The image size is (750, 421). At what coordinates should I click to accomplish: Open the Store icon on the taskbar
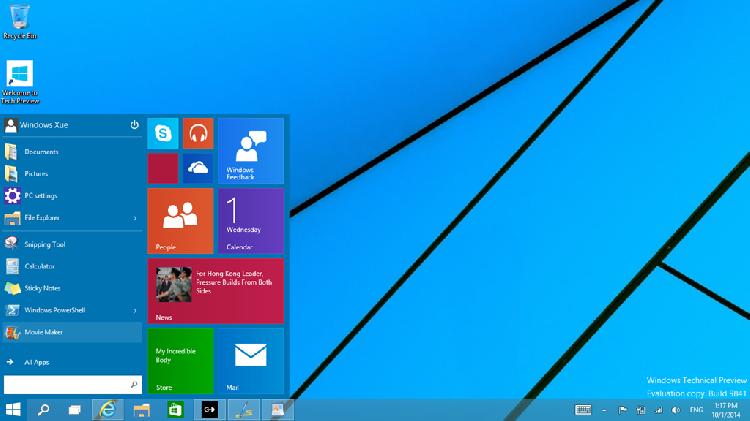click(175, 409)
